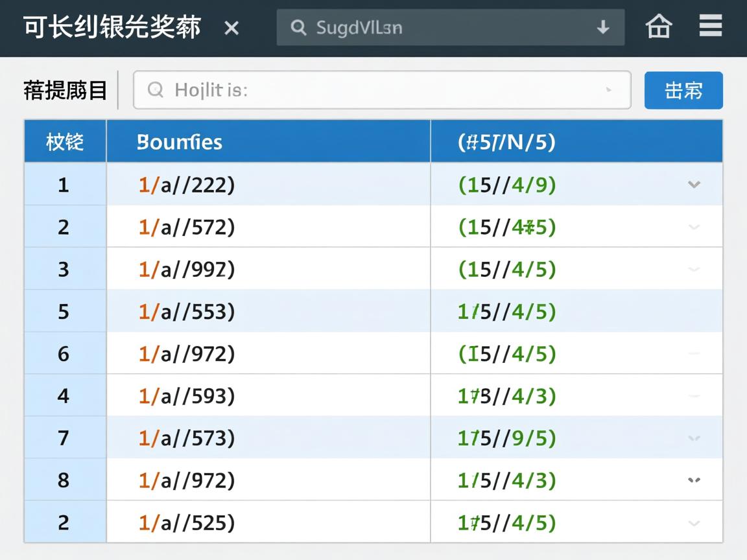Expand the chevron on row 1

click(x=694, y=185)
